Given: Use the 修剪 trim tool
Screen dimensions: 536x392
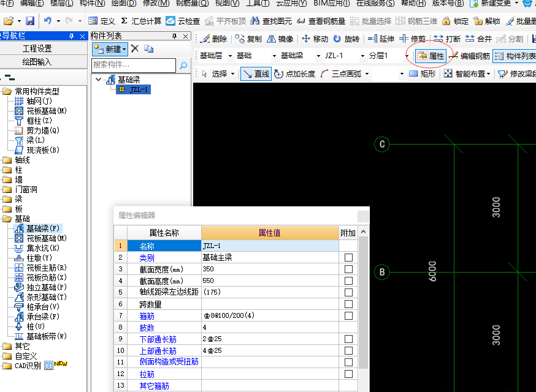Looking at the screenshot, I should 413,39.
